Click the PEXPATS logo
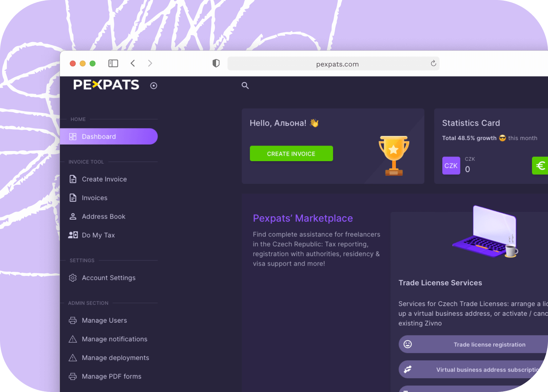The width and height of the screenshot is (548, 392). coord(106,85)
